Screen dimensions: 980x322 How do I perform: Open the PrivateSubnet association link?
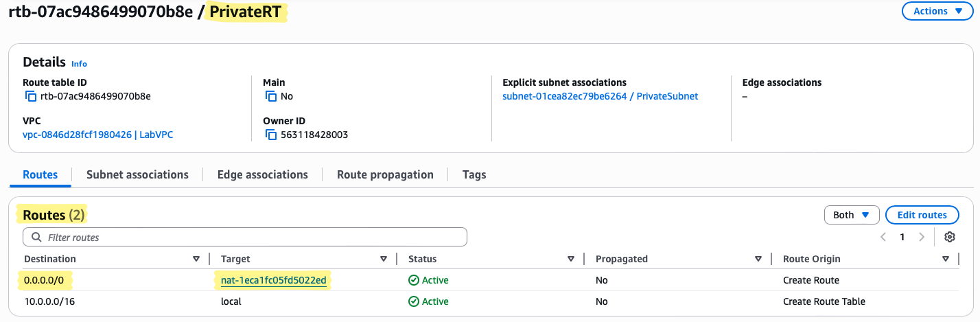(600, 96)
